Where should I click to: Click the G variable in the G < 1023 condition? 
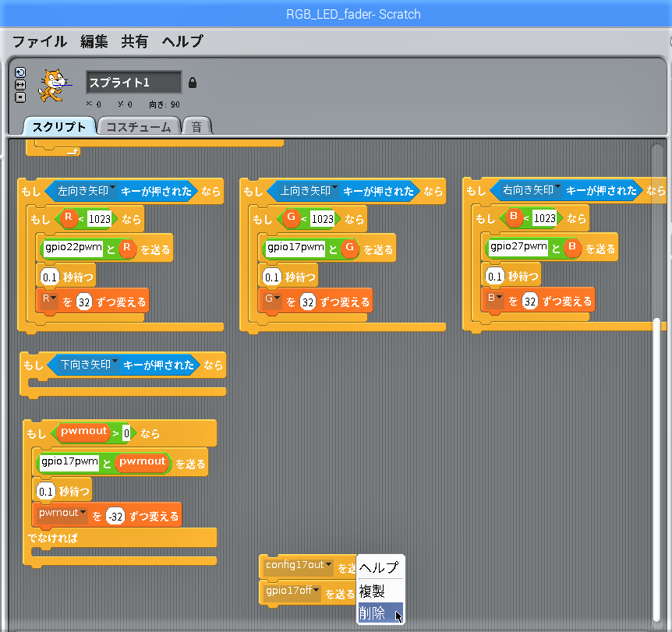[x=291, y=217]
